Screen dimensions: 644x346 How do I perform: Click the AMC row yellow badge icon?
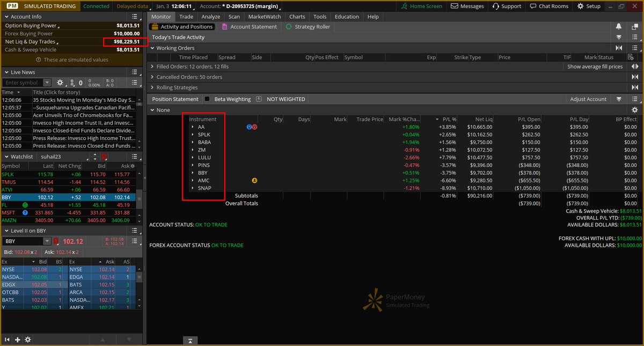point(254,181)
